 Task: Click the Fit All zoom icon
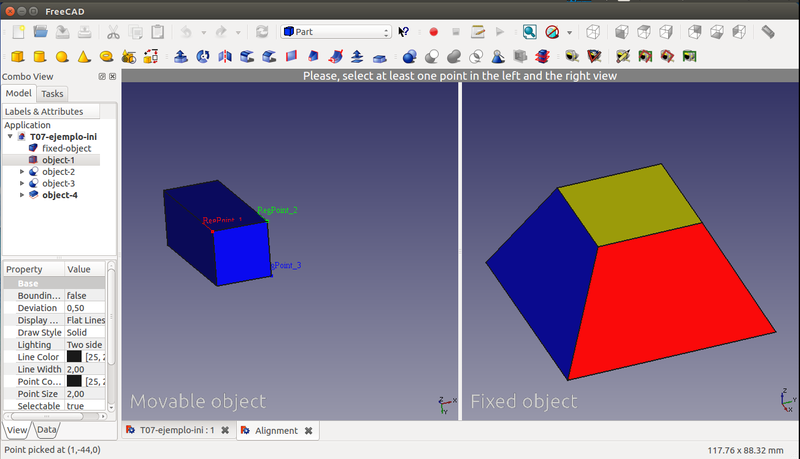coord(529,32)
